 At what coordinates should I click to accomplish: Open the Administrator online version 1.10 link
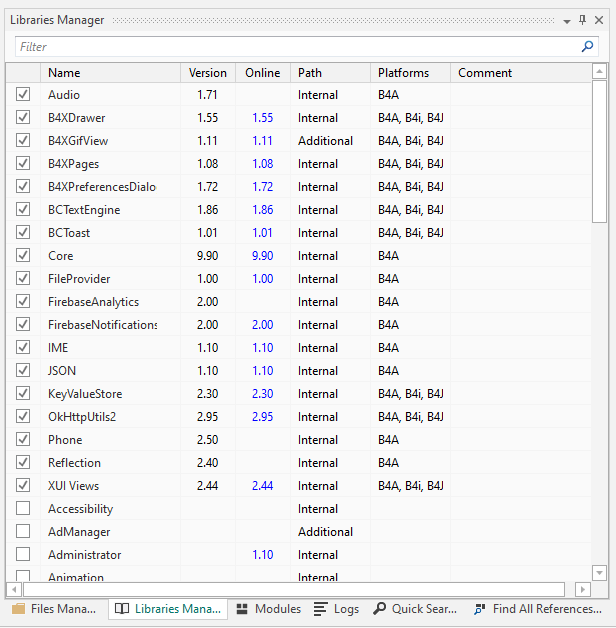(x=263, y=555)
